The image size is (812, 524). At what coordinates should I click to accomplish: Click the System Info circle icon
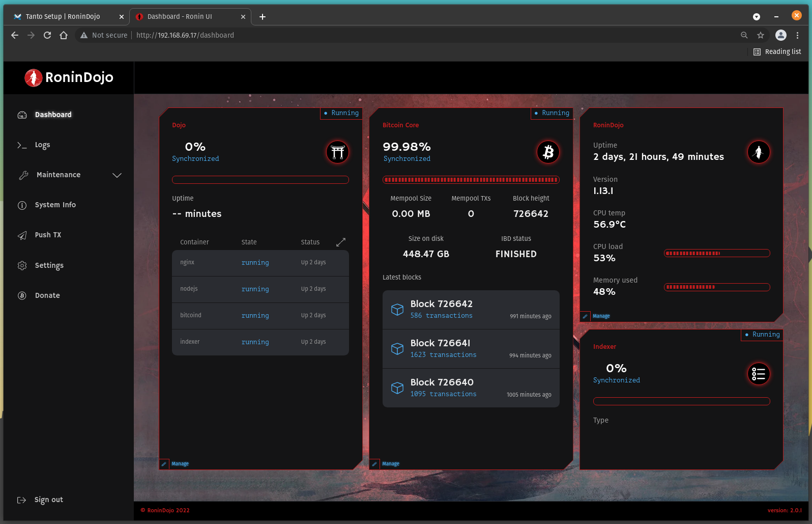(x=22, y=205)
